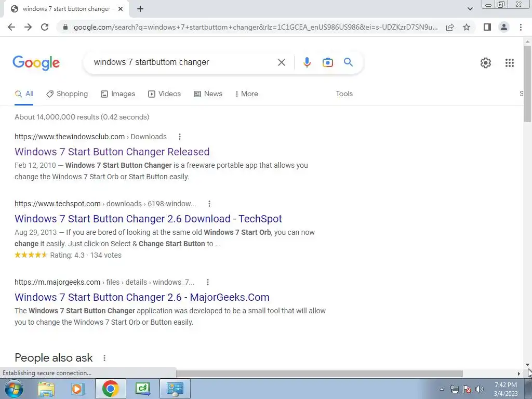
Task: Go to Google homepage via the logo
Action: (x=36, y=63)
